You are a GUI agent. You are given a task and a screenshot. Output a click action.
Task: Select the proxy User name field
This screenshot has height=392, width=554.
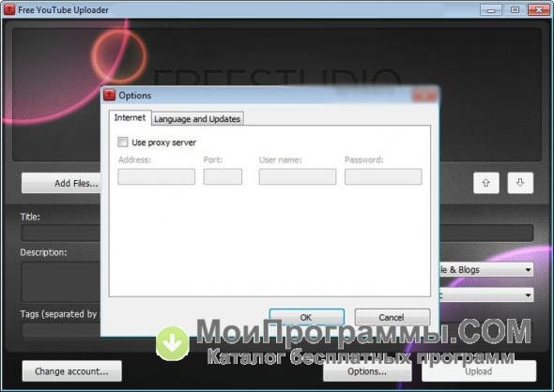[297, 176]
